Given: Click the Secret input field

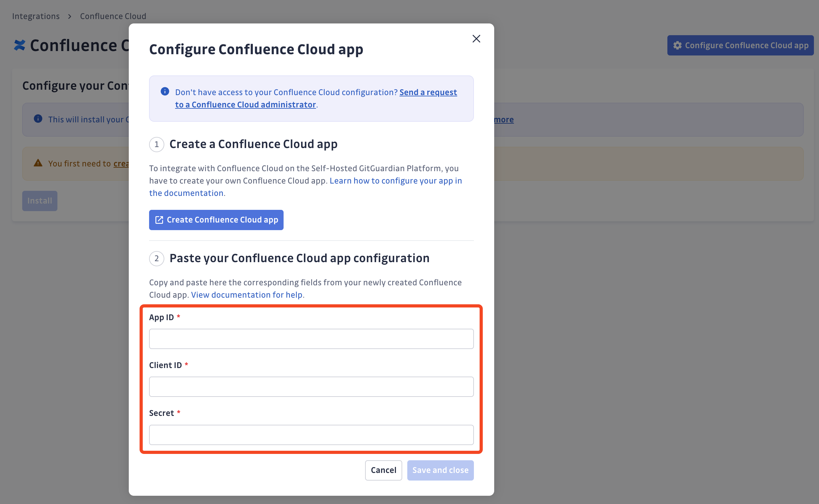Looking at the screenshot, I should point(311,435).
